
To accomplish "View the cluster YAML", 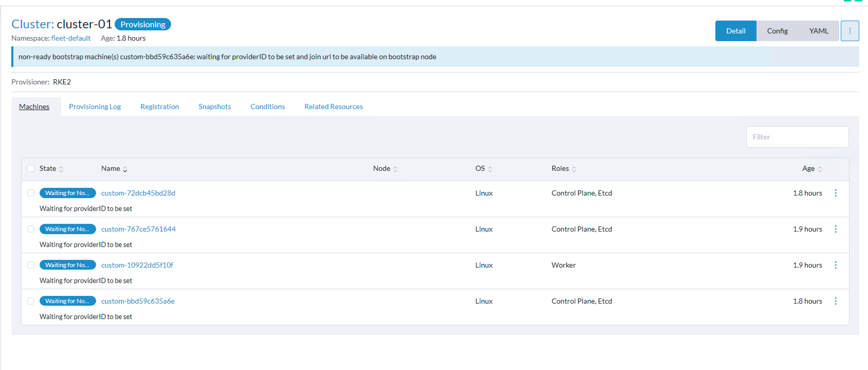I will (819, 31).
